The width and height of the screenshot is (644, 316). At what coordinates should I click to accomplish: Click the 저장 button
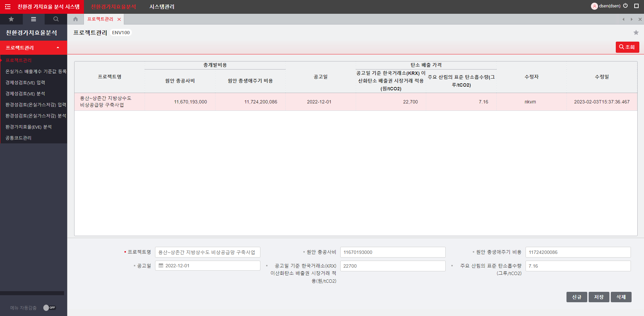pyautogui.click(x=599, y=297)
